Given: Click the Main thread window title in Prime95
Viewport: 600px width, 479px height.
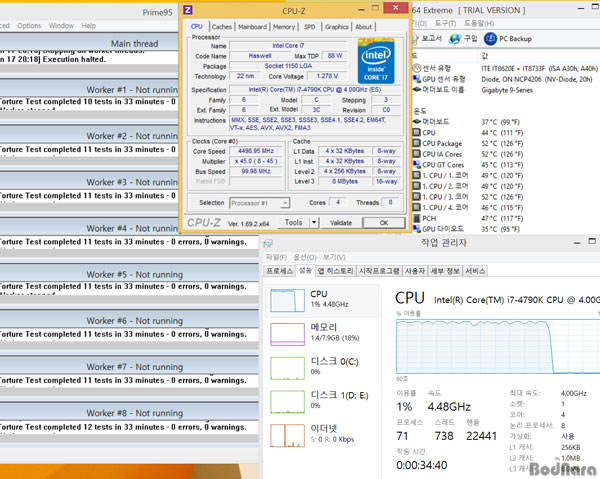Looking at the screenshot, I should pyautogui.click(x=134, y=43).
